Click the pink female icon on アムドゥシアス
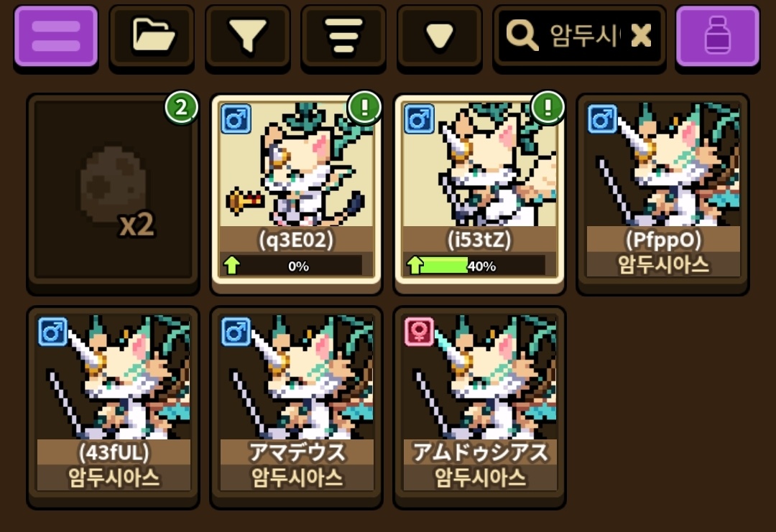Screen dimensions: 776x532 point(419,331)
